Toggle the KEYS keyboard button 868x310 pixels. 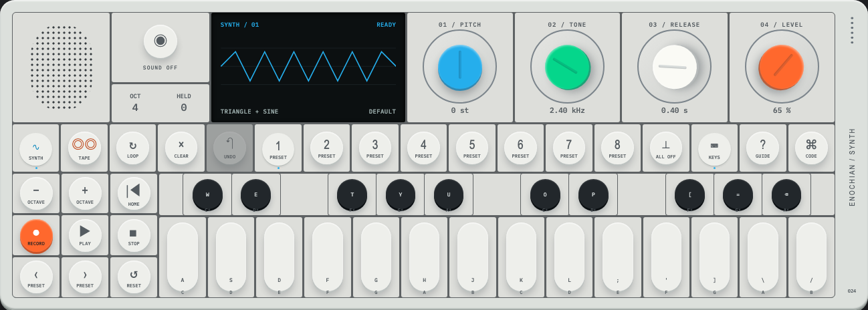pos(714,148)
